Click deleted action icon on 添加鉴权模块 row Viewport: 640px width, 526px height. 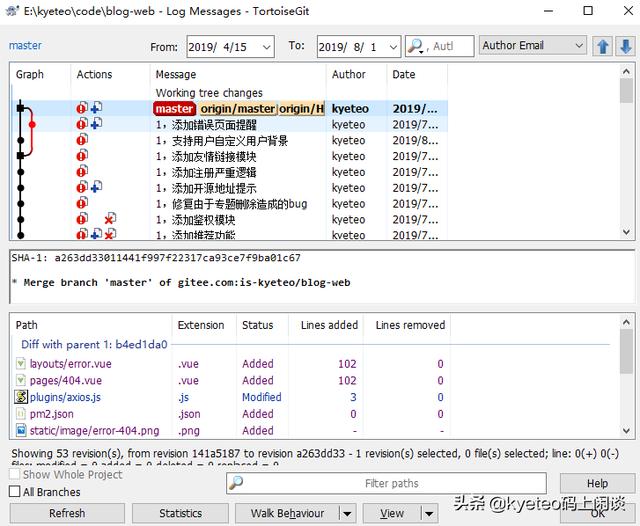click(110, 219)
